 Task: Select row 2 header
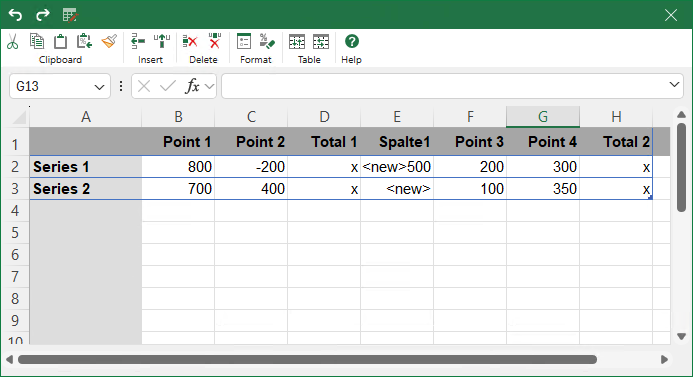coord(15,167)
